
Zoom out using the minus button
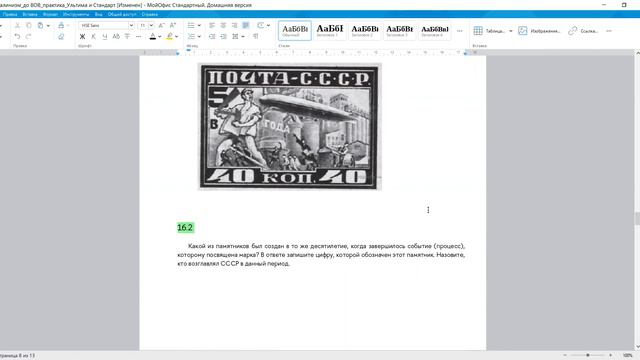pos(565,355)
